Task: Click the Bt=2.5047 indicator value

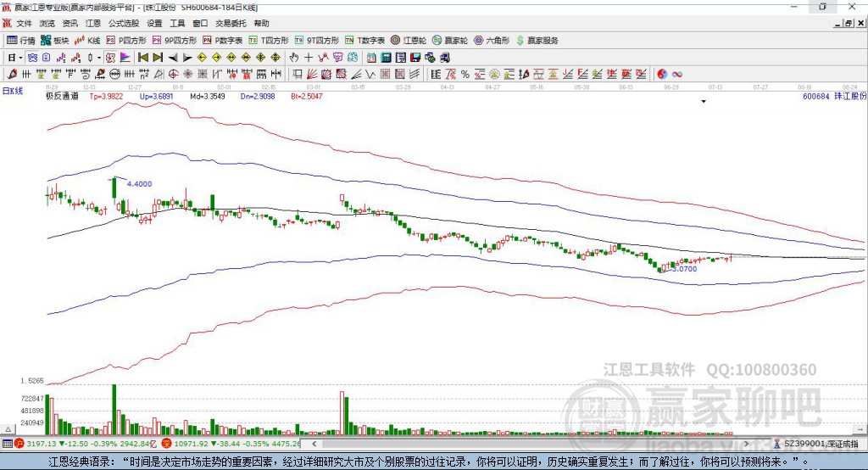Action: point(307,96)
